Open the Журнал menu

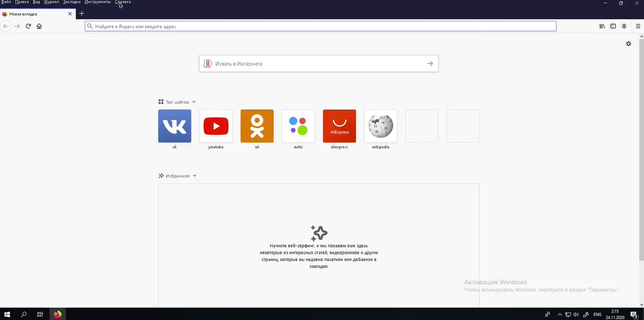click(x=51, y=2)
